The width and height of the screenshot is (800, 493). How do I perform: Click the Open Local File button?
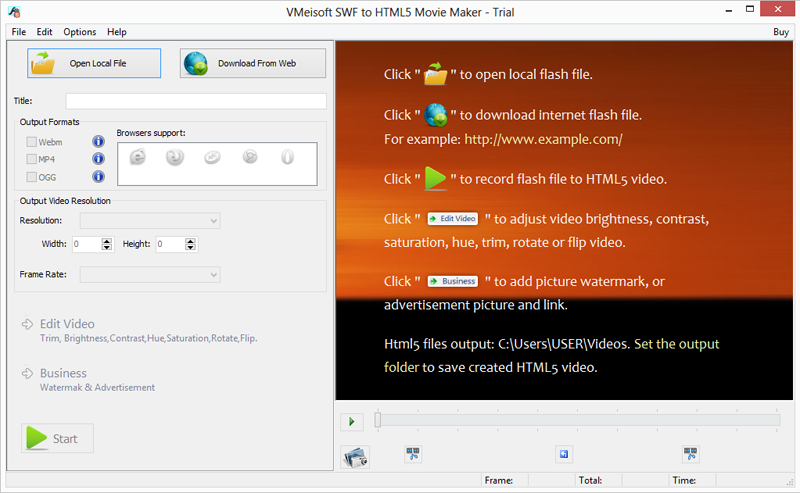[x=94, y=63]
